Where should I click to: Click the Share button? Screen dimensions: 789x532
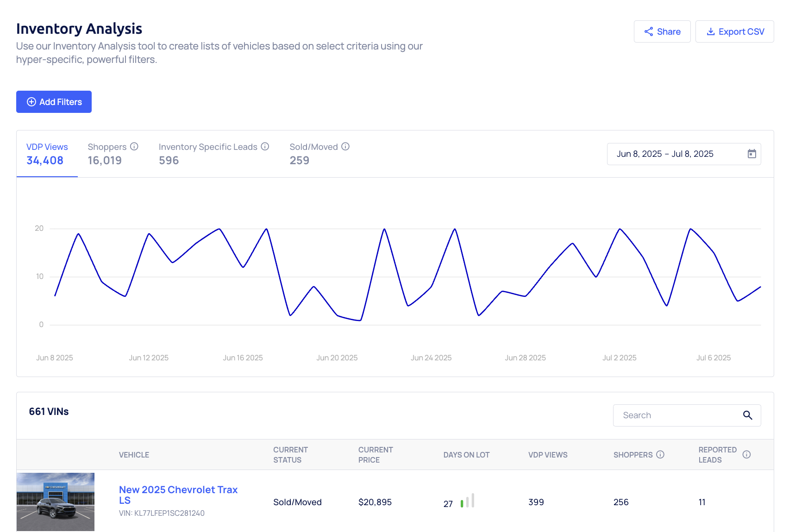662,31
